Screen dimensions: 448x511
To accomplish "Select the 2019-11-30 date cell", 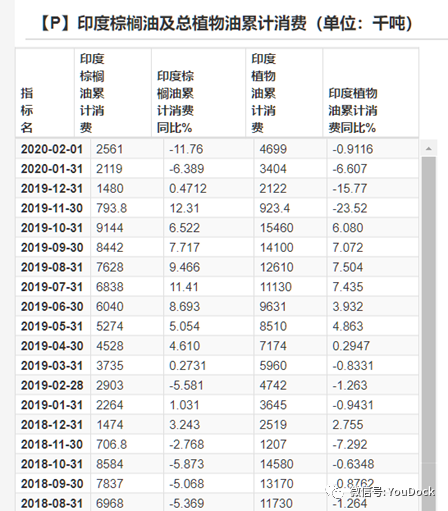I will pyautogui.click(x=53, y=208).
